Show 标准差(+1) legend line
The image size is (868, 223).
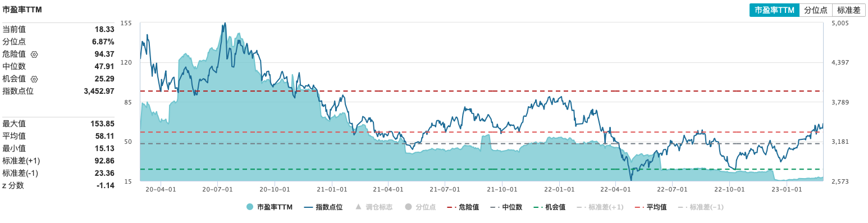[600, 207]
